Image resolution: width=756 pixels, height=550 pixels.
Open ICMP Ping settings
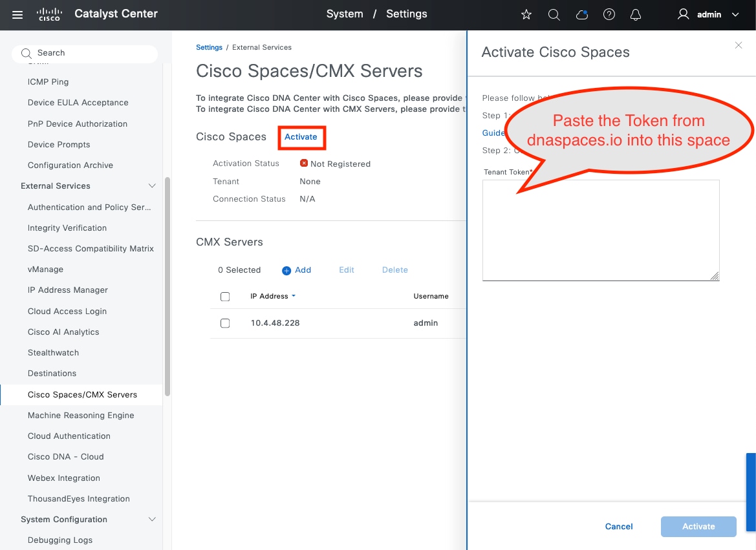click(x=49, y=82)
